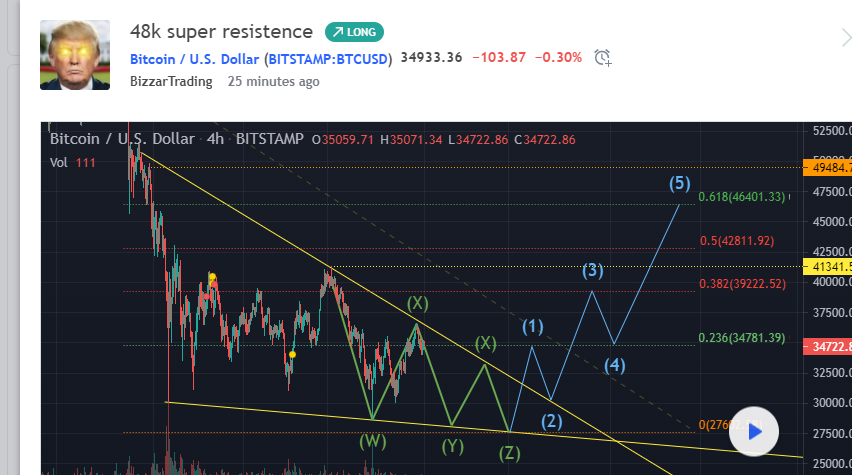The image size is (852, 475).
Task: Click the '25 minutes ago' timestamp
Action: [x=273, y=81]
